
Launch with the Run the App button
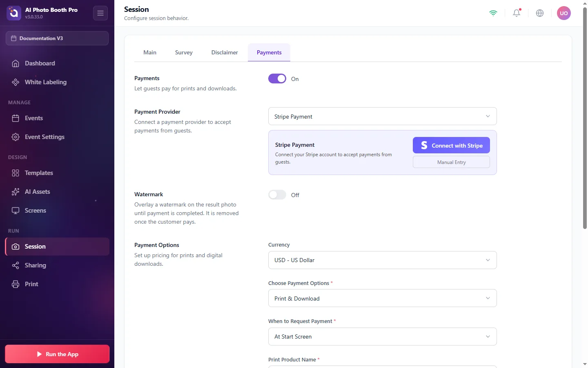(57, 354)
